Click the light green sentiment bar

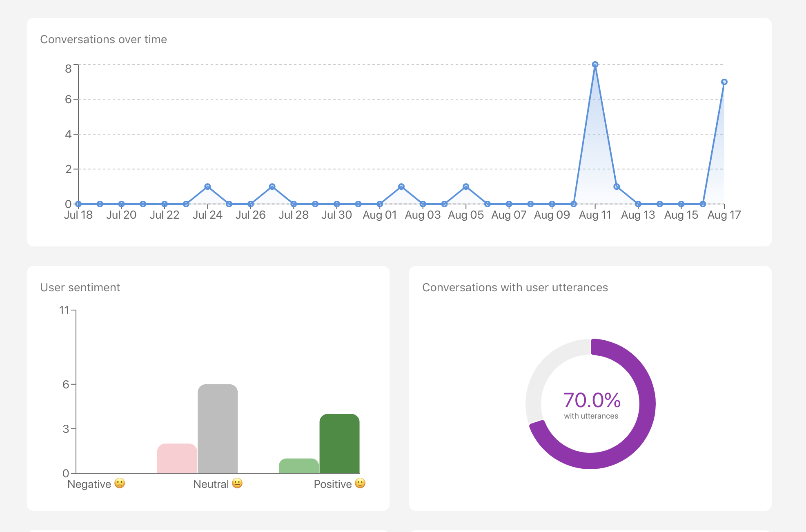(x=299, y=465)
